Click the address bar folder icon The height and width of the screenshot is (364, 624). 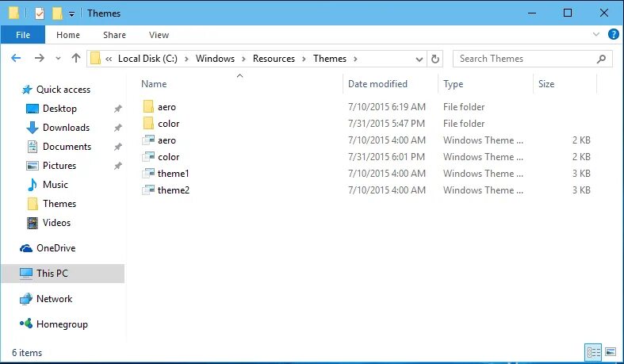point(95,59)
